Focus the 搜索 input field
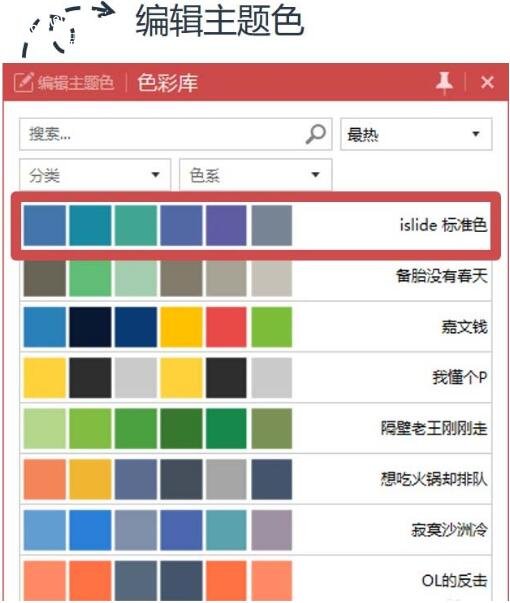The width and height of the screenshot is (510, 603). (x=175, y=134)
